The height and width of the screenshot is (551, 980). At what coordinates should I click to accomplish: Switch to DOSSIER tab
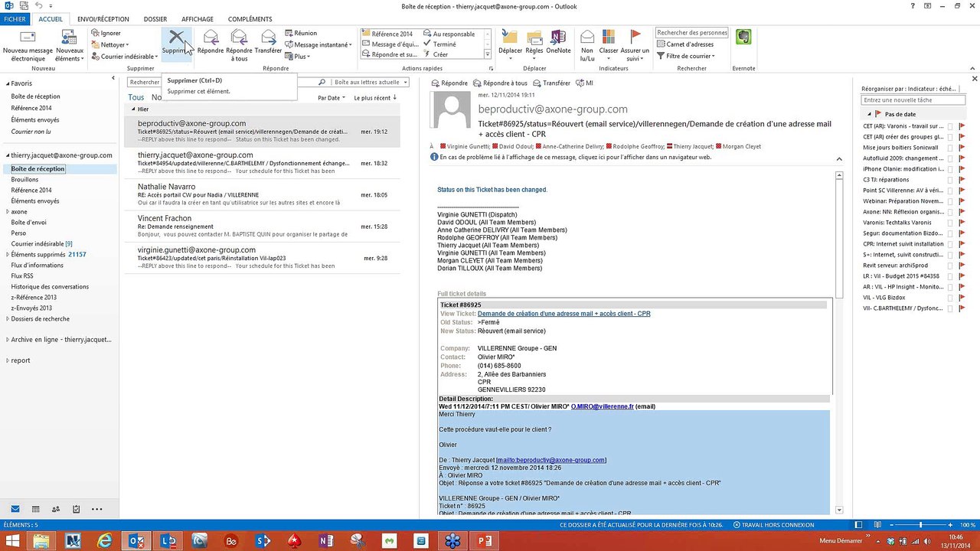point(155,19)
